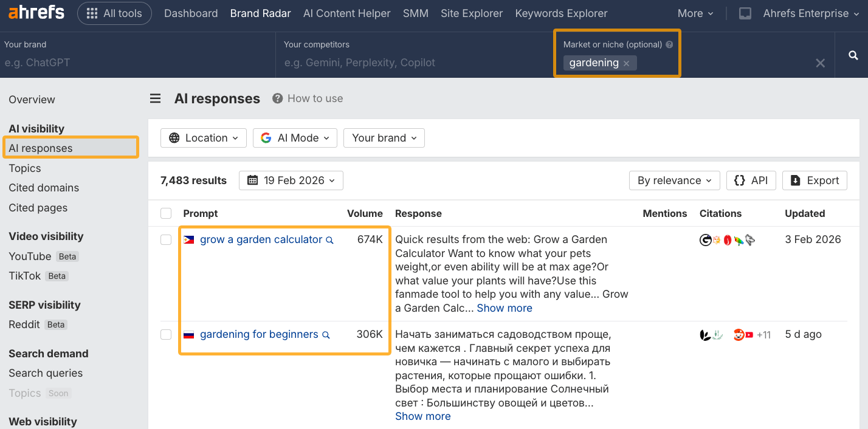Click the search icon beside grow a garden calculator
The image size is (868, 429).
pos(329,240)
